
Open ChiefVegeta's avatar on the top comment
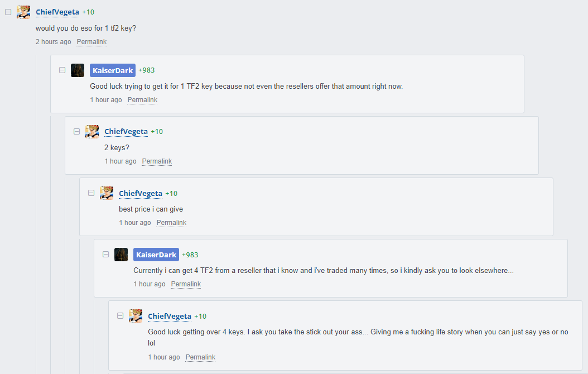pos(23,12)
